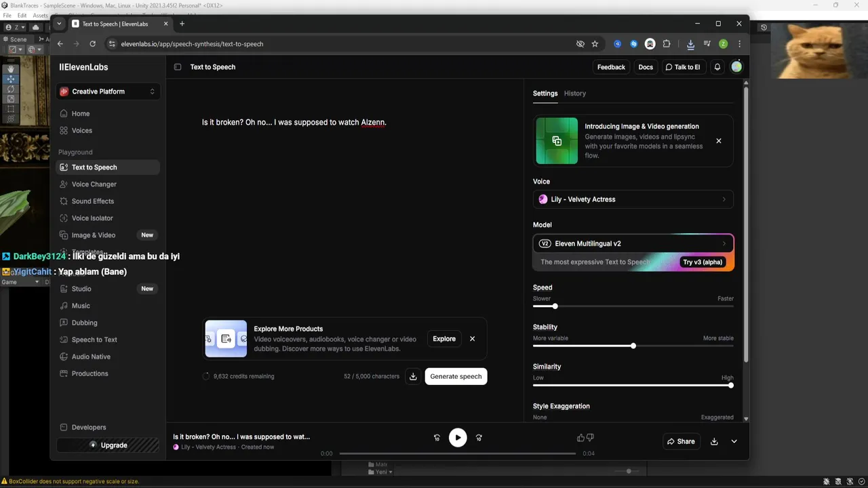Image resolution: width=868 pixels, height=488 pixels.
Task: Open Chrome tab search dropdown
Action: 59,24
